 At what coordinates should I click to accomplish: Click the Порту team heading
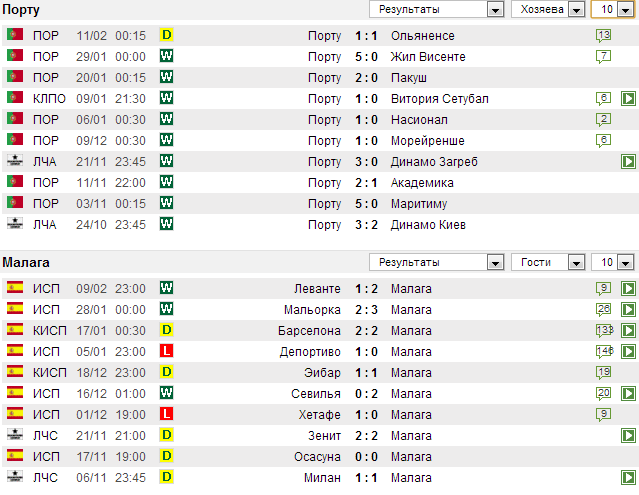click(x=22, y=9)
